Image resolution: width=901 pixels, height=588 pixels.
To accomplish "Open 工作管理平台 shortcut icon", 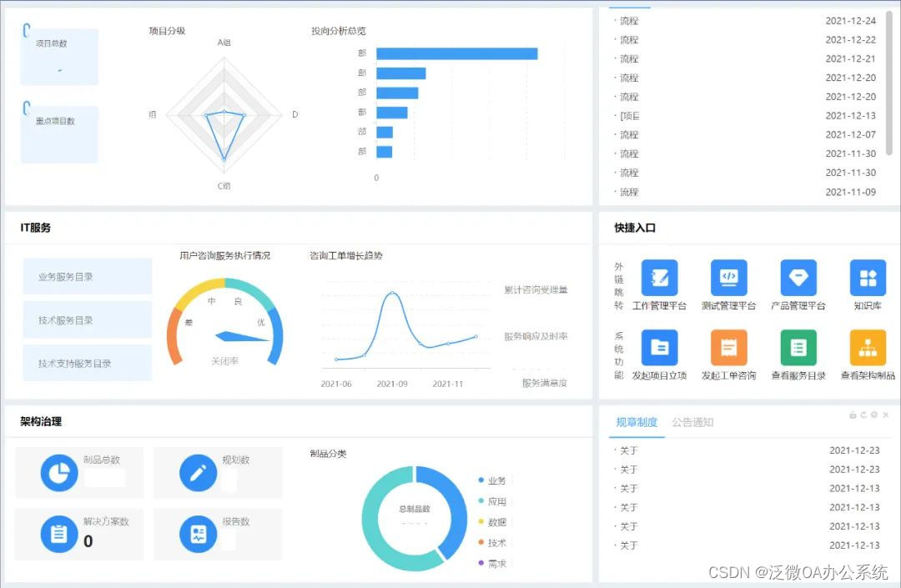I will pyautogui.click(x=659, y=278).
